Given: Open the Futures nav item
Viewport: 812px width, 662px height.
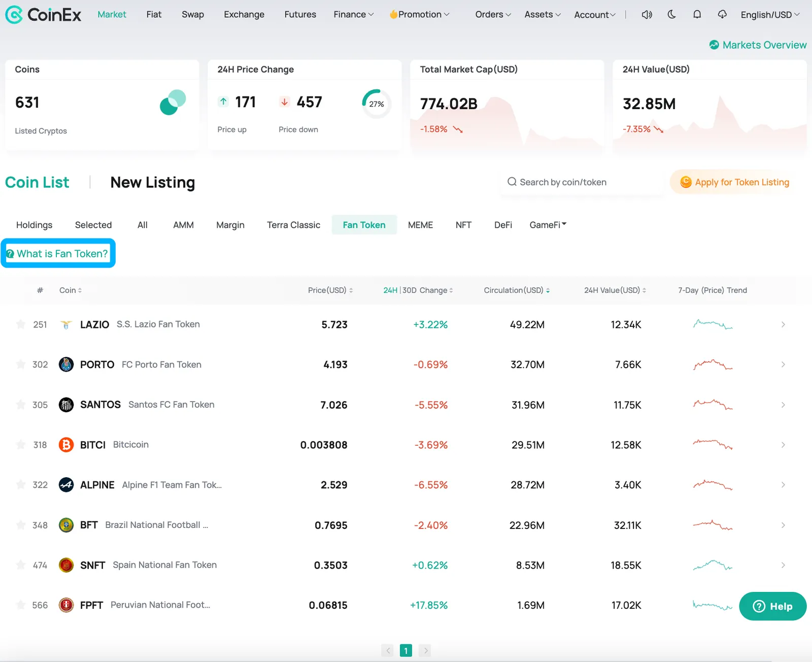Looking at the screenshot, I should point(300,15).
